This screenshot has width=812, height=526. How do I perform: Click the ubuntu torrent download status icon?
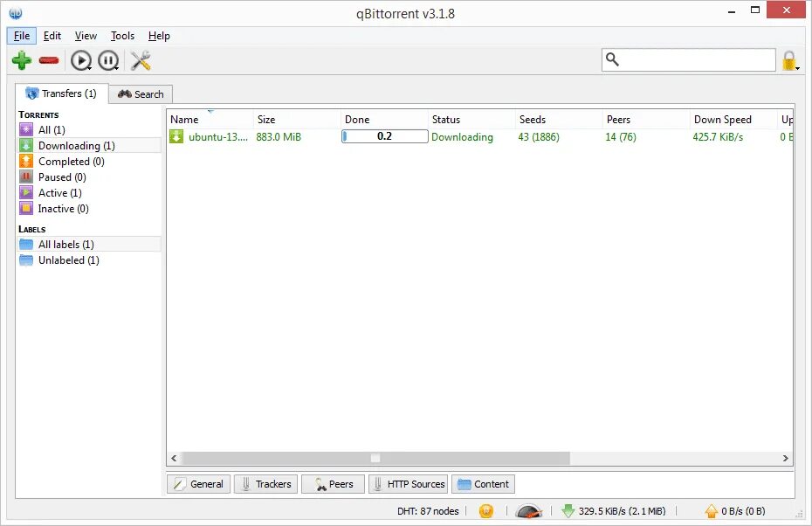(176, 137)
